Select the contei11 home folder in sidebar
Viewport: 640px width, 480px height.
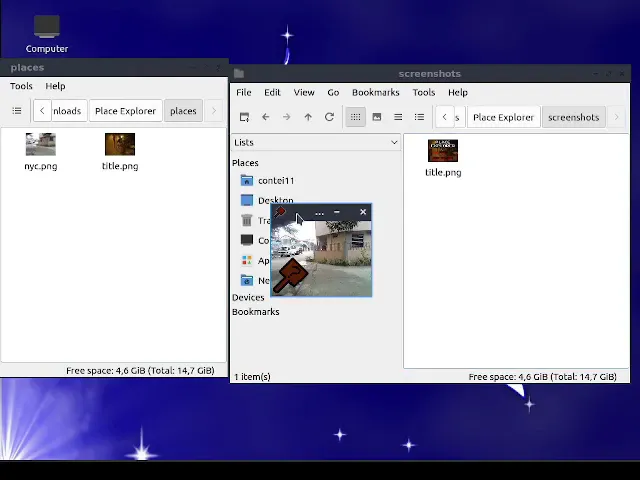pyautogui.click(x=275, y=180)
